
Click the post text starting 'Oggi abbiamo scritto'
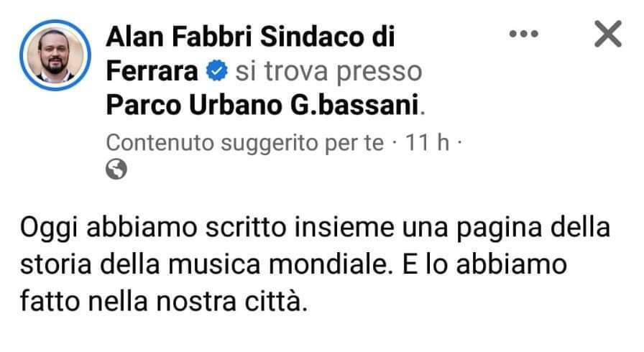[315, 264]
